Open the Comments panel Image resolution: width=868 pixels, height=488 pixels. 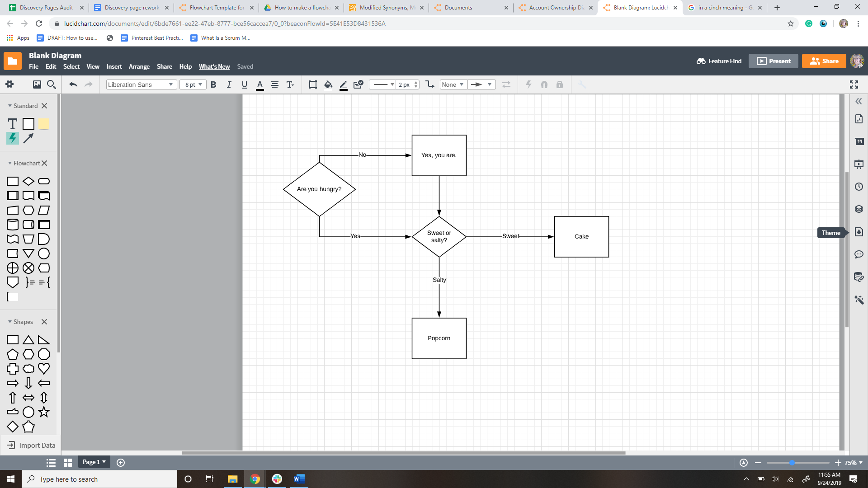pos(859,254)
